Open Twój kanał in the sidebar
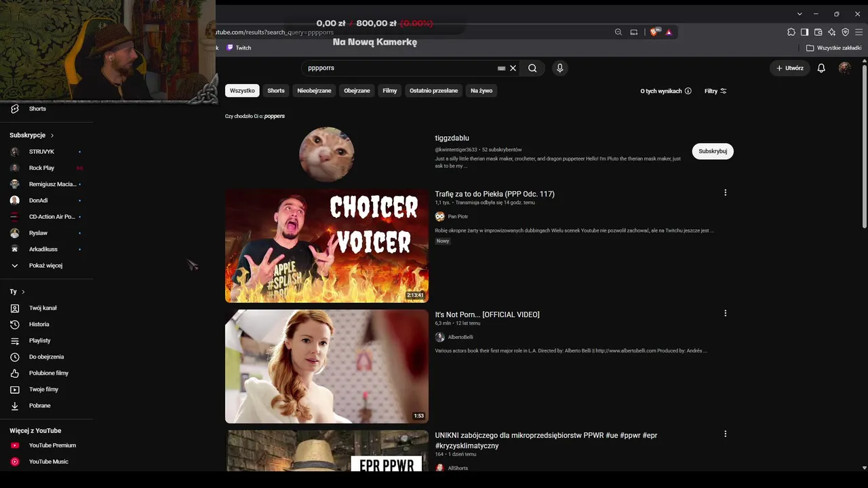868x488 pixels. click(x=43, y=308)
